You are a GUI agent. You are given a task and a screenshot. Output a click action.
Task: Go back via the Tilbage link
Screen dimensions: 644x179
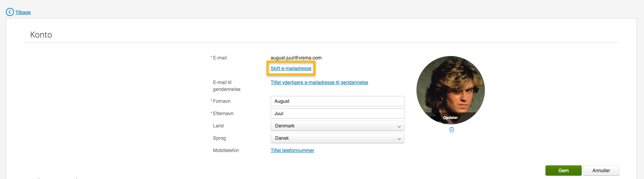(x=23, y=12)
